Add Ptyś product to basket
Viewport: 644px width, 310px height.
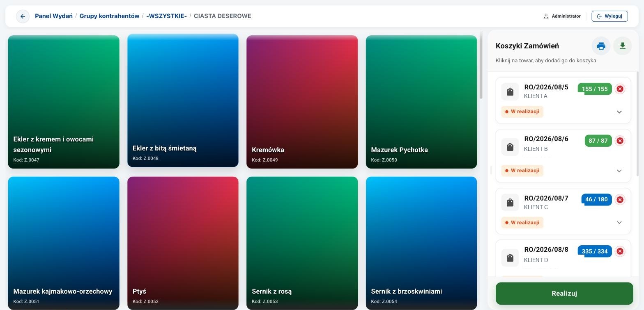tap(183, 243)
